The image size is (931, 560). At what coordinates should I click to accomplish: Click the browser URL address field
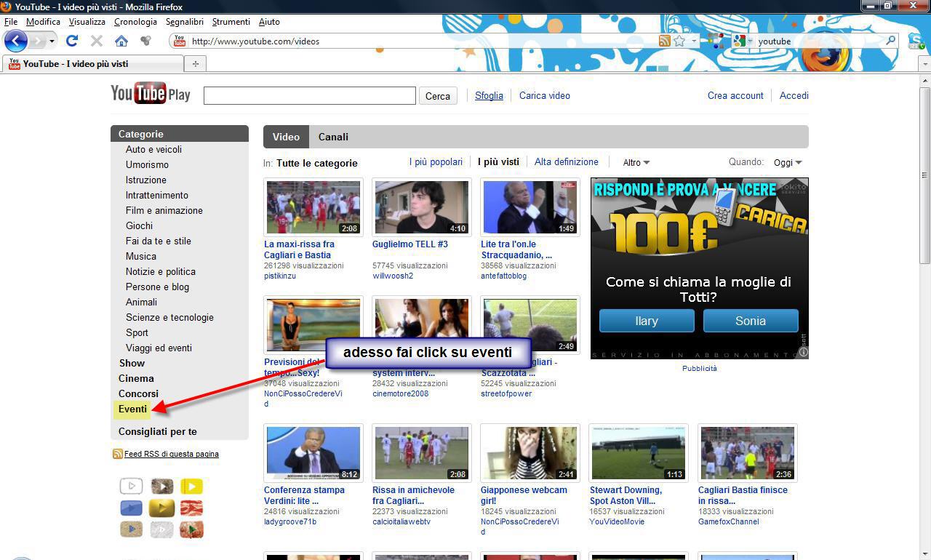(x=422, y=41)
